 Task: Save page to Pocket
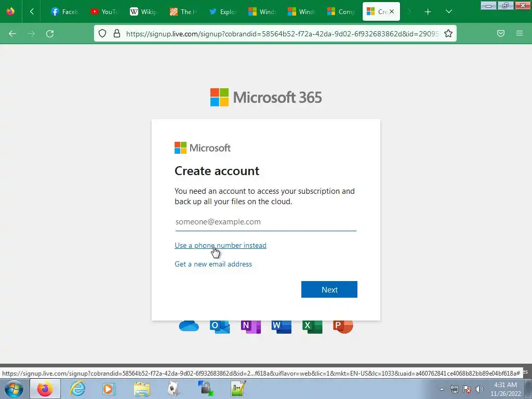[501, 33]
